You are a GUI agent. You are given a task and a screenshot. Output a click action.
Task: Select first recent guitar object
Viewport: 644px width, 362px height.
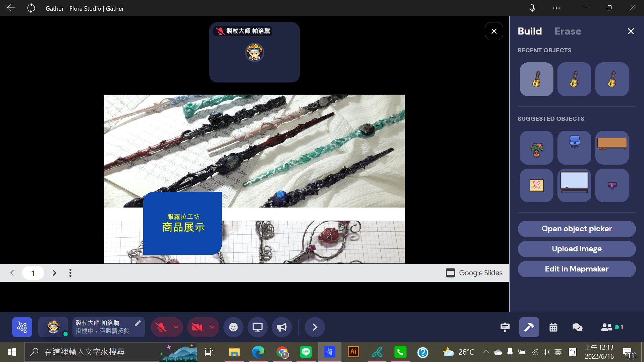point(536,79)
